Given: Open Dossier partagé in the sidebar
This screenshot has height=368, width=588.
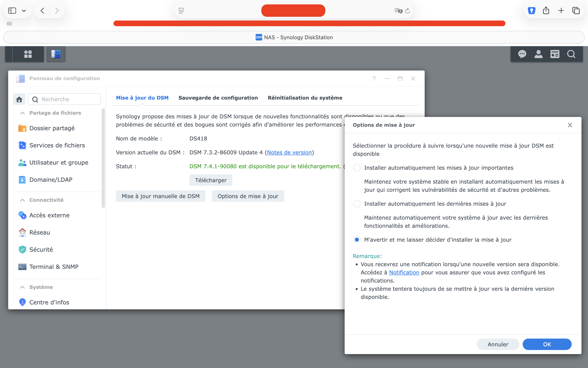Looking at the screenshot, I should point(52,128).
